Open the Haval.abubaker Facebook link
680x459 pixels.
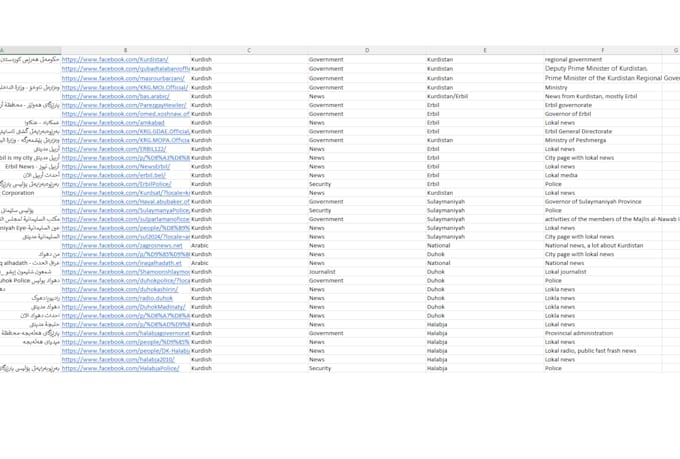(x=126, y=202)
